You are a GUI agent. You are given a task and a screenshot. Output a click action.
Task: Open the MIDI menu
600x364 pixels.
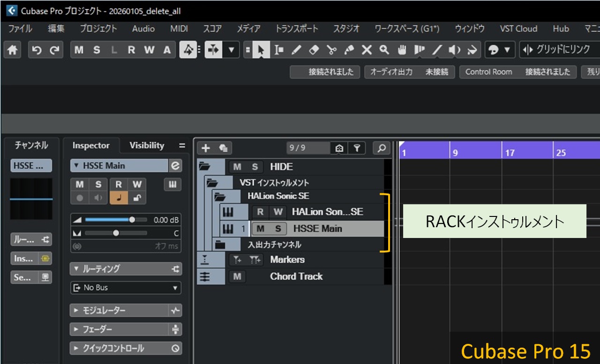coord(179,29)
